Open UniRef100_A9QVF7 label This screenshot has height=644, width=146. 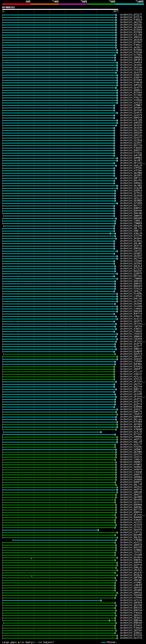click(131, 369)
